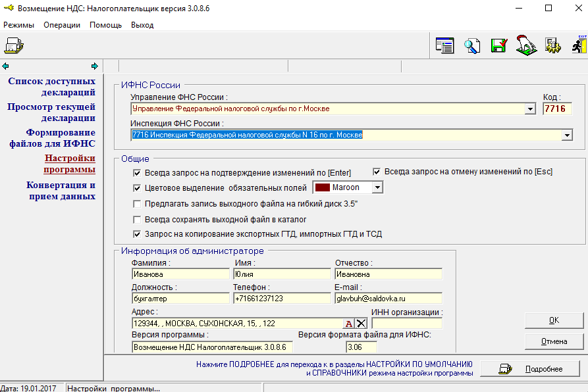Open the Операции menu
Screen dimensions: 588x392
click(62, 25)
